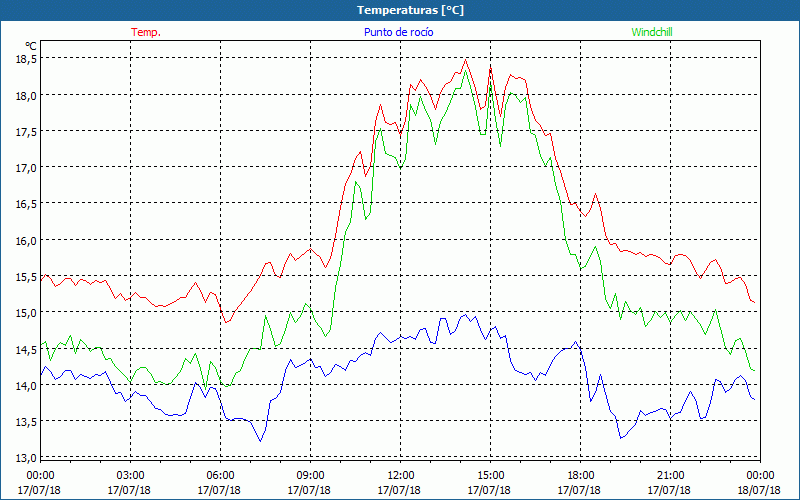Click the 'Temperaturas [°C]' chart title
This screenshot has width=800, height=500.
point(410,10)
